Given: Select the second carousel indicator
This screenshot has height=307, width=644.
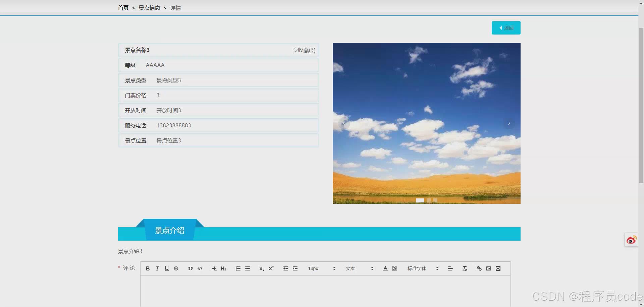Looking at the screenshot, I should pos(429,200).
